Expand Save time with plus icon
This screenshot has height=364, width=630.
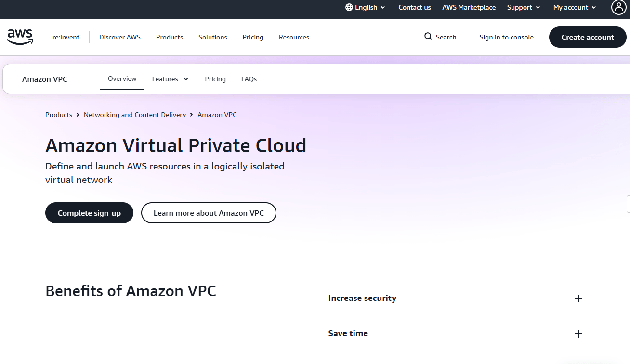pyautogui.click(x=578, y=334)
